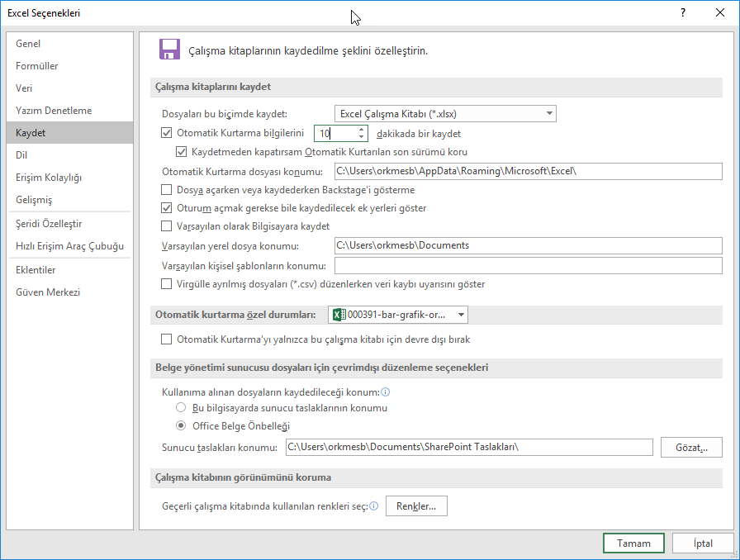Image resolution: width=740 pixels, height=560 pixels.
Task: Decrease the AutoRecover minutes with down arrow
Action: click(x=361, y=137)
